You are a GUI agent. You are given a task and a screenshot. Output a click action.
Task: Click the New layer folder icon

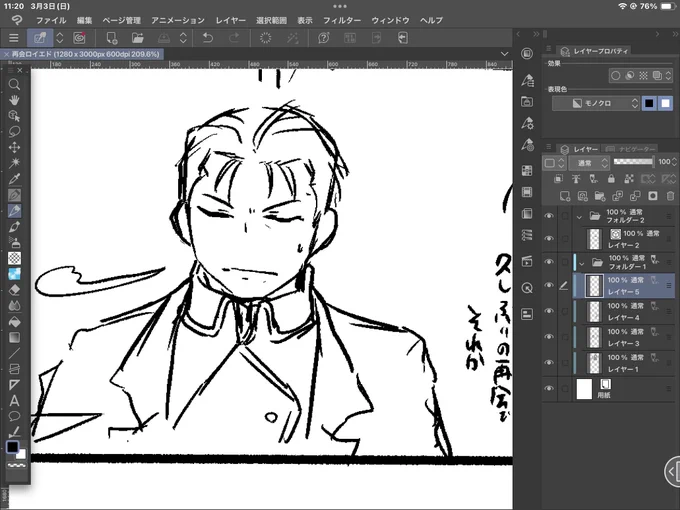click(600, 196)
